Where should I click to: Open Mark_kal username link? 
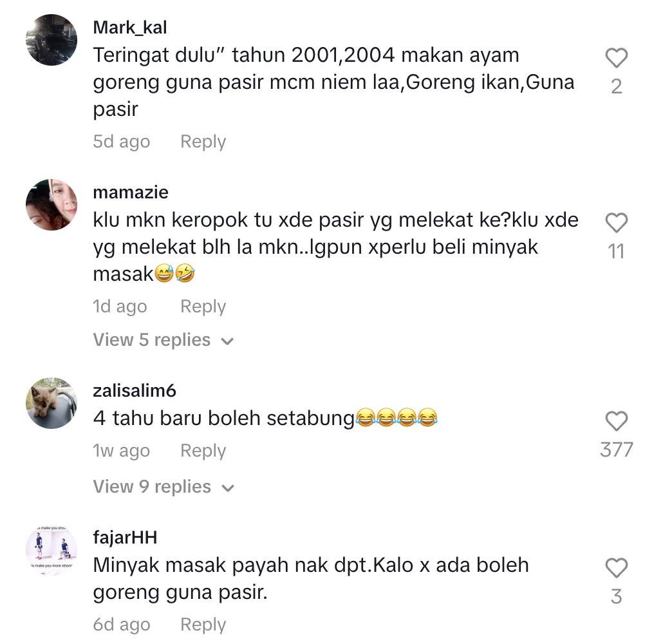[x=130, y=28]
